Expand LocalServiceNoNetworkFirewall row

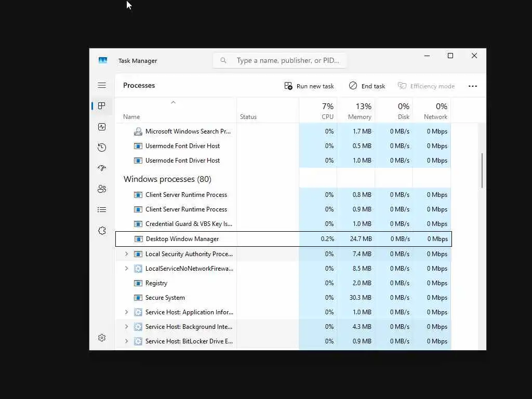(x=127, y=269)
